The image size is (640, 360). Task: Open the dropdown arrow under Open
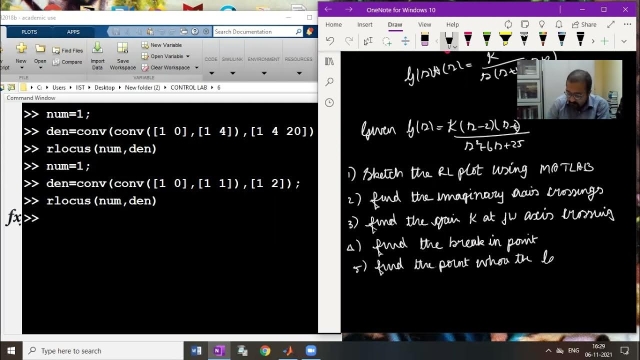(x=40, y=68)
